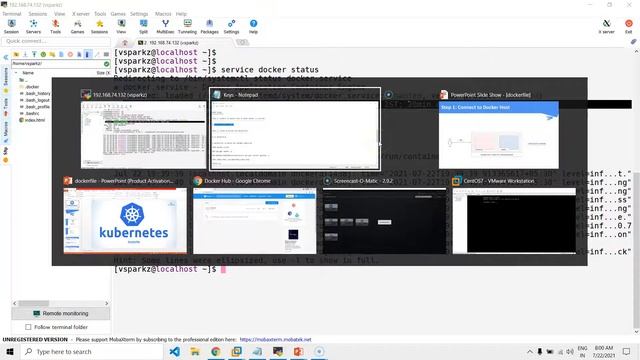Collapse the sidebar with arrow icon

[x=6, y=58]
